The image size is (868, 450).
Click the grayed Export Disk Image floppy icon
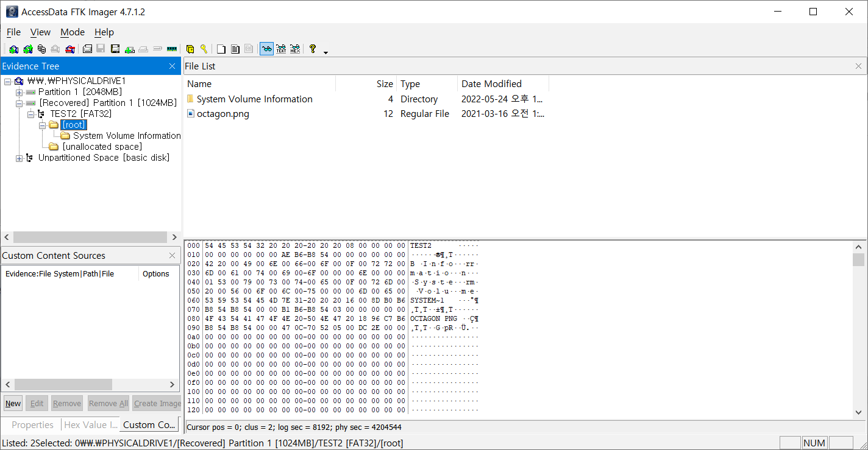pos(101,49)
